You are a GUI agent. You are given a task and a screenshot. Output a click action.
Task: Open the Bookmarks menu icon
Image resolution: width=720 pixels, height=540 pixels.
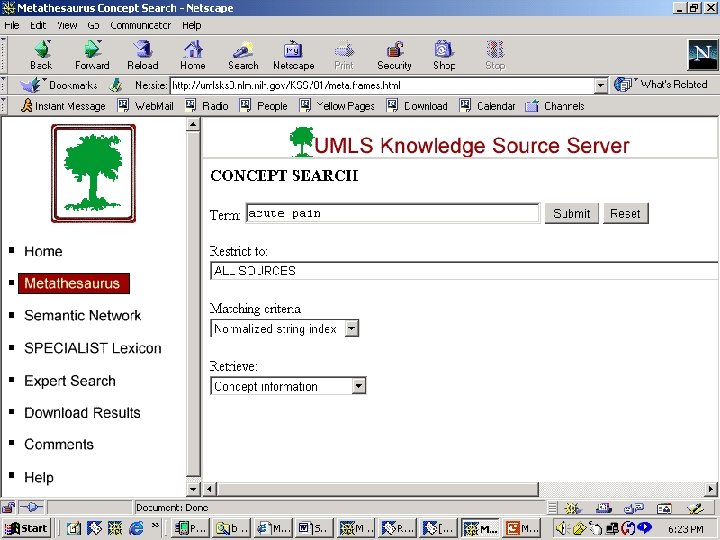(59, 85)
